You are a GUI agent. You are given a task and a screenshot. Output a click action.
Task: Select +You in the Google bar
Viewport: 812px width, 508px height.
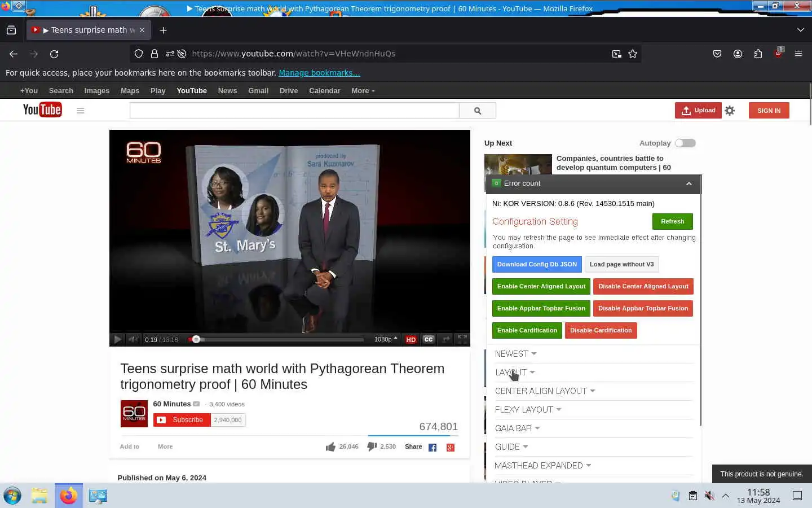[29, 90]
